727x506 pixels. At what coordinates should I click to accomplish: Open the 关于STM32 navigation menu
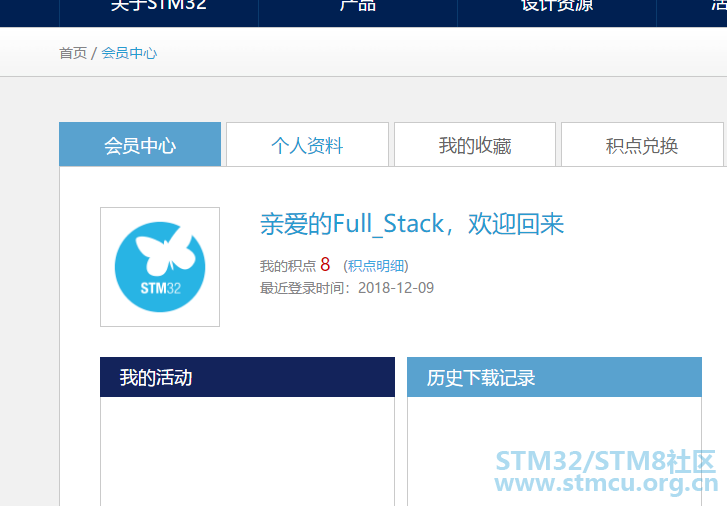159,6
